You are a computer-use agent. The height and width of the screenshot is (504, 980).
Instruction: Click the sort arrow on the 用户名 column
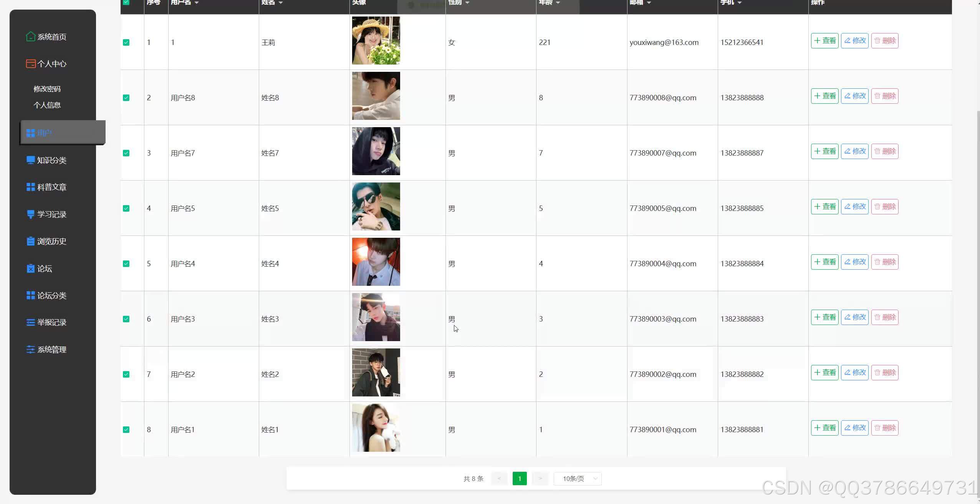(197, 3)
